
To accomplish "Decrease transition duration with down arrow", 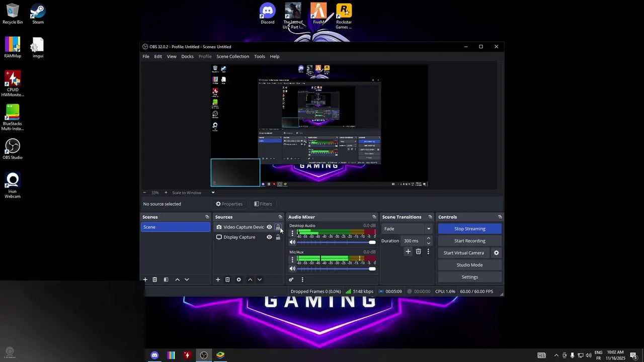I will pos(429,243).
